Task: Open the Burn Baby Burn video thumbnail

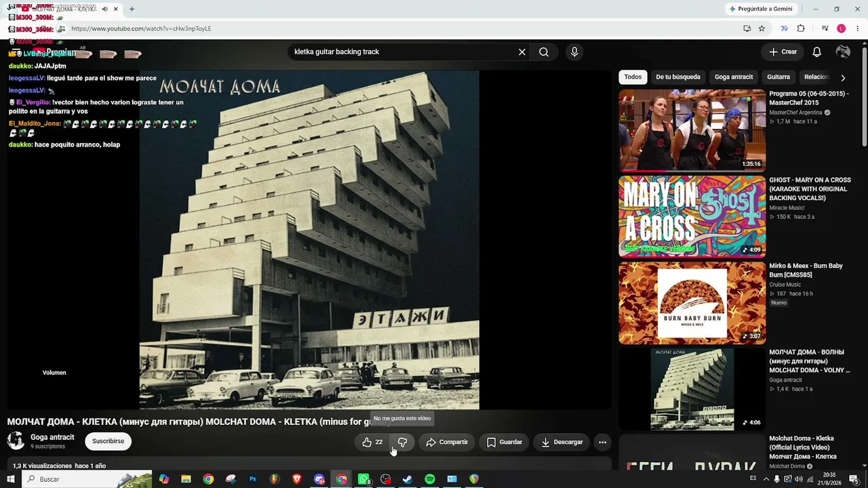Action: (692, 303)
